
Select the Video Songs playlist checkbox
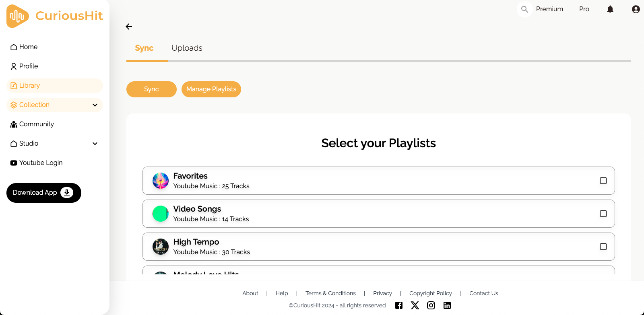pyautogui.click(x=603, y=214)
